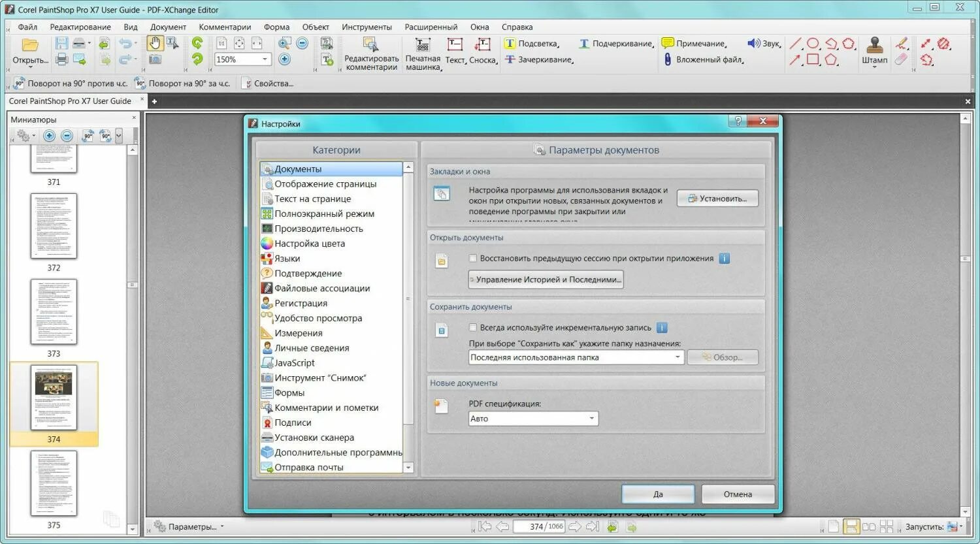The width and height of the screenshot is (980, 544).
Task: Open the destination folder dropdown
Action: (677, 357)
